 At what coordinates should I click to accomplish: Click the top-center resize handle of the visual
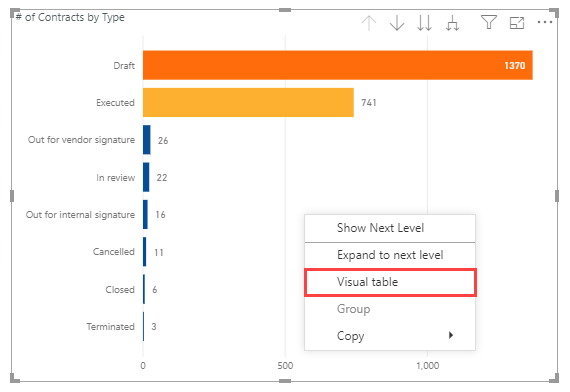(x=285, y=10)
